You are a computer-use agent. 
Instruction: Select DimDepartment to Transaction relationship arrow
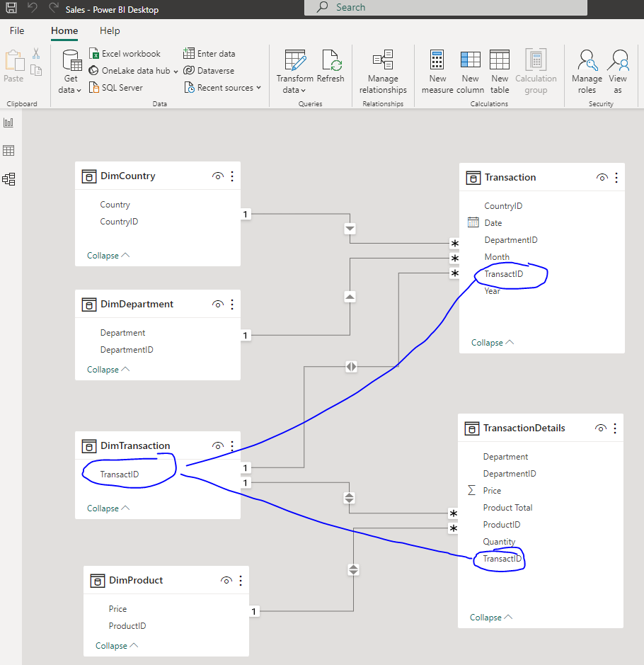click(x=350, y=297)
